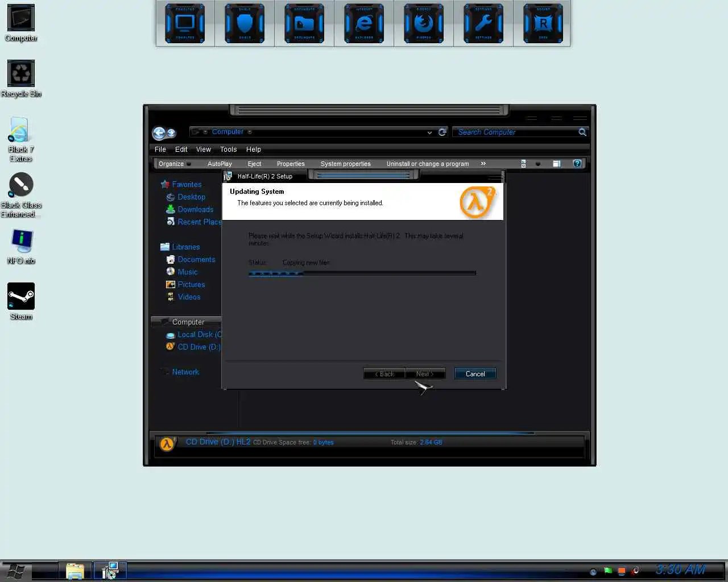Screen dimensions: 728x582
Task: Click the Explorer Back arrow button
Action: point(159,133)
